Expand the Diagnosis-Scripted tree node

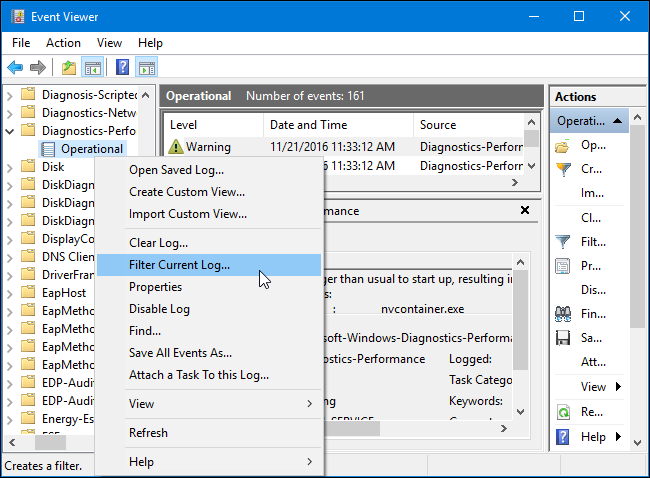pos(10,96)
